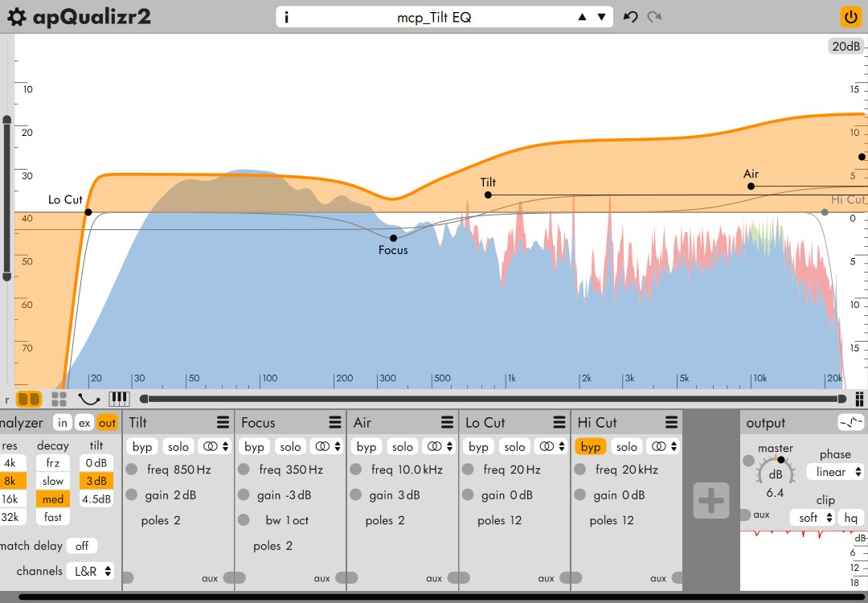Click the master dB output knob
Image resolution: width=868 pixels, height=603 pixels.
click(776, 471)
